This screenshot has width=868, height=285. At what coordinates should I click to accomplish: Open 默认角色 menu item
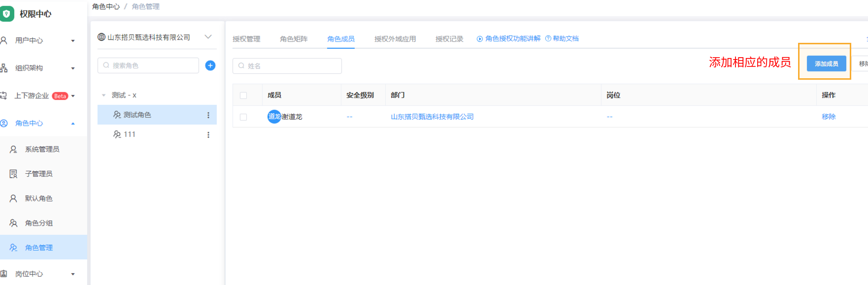coord(43,198)
